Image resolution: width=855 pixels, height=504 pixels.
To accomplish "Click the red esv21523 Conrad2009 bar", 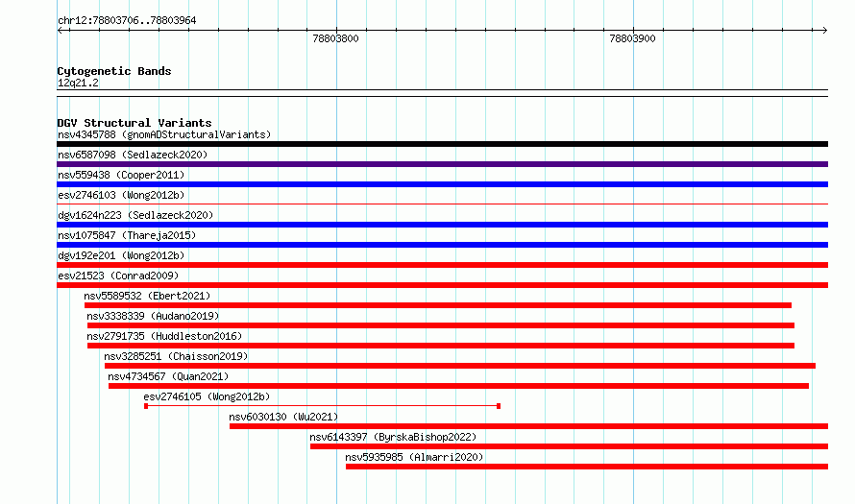I will 442,285.
